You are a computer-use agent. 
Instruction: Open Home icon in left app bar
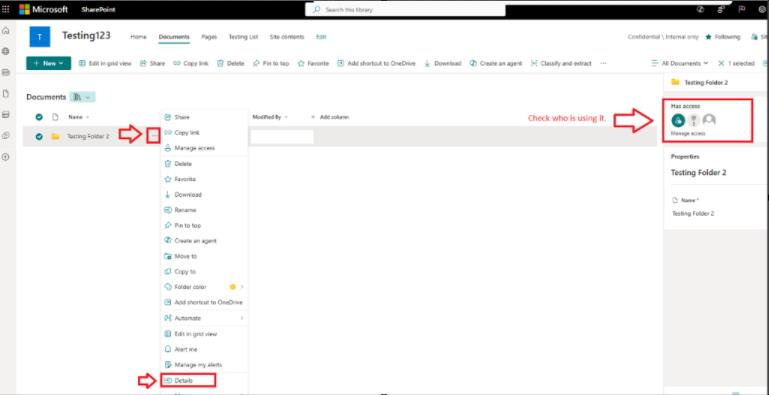[x=6, y=31]
